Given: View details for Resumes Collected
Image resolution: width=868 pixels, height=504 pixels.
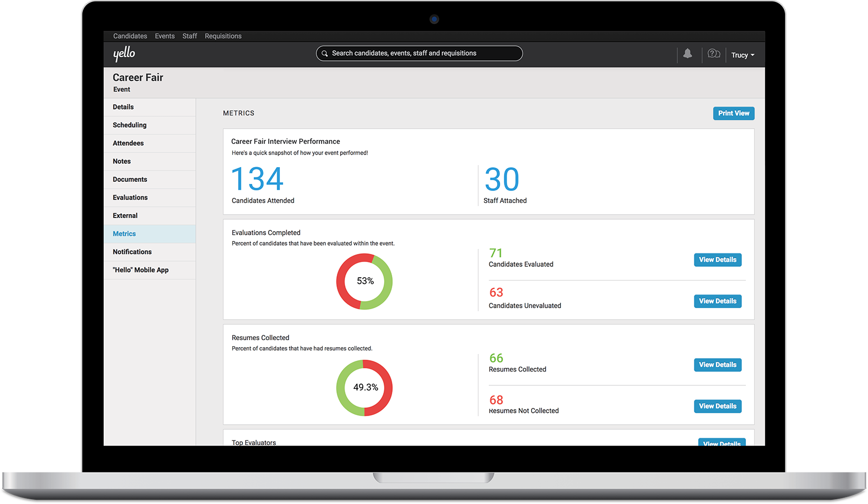Looking at the screenshot, I should click(718, 365).
